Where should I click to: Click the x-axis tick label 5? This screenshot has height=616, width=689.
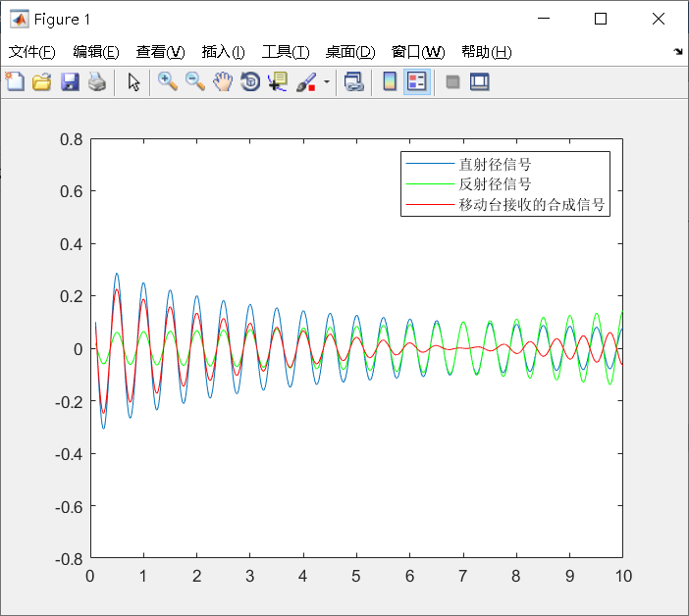(x=356, y=576)
